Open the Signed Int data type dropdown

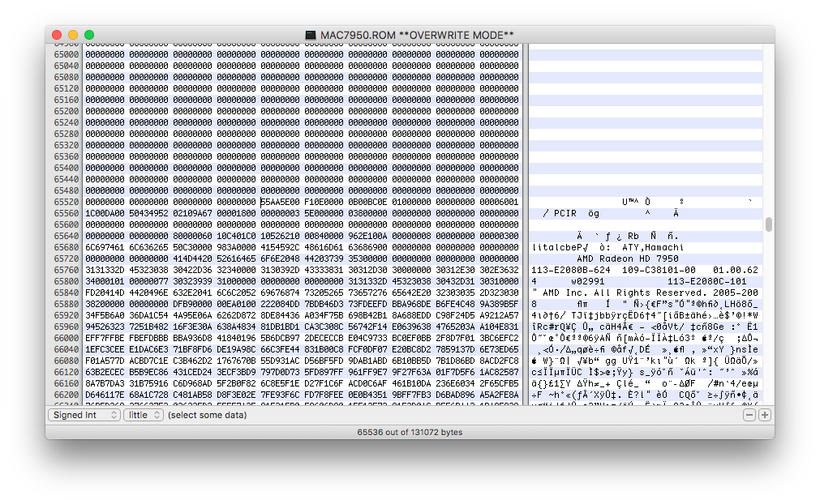(84, 415)
